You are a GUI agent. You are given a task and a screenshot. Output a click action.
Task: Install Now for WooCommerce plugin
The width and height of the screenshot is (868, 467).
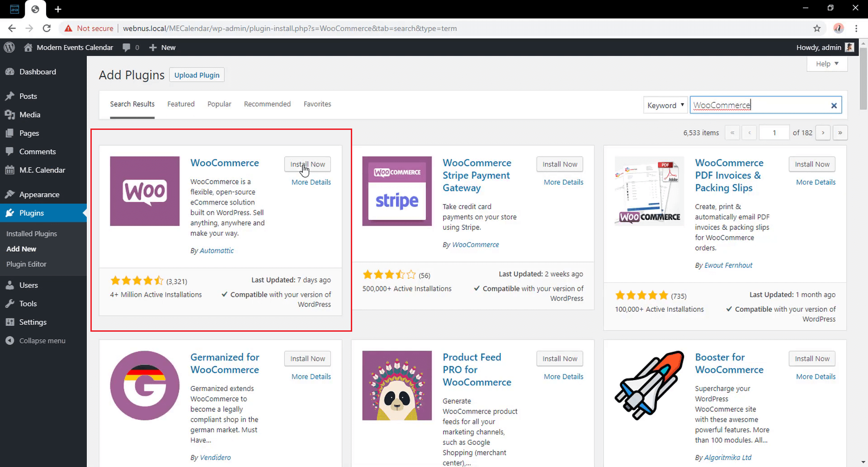[x=307, y=164]
